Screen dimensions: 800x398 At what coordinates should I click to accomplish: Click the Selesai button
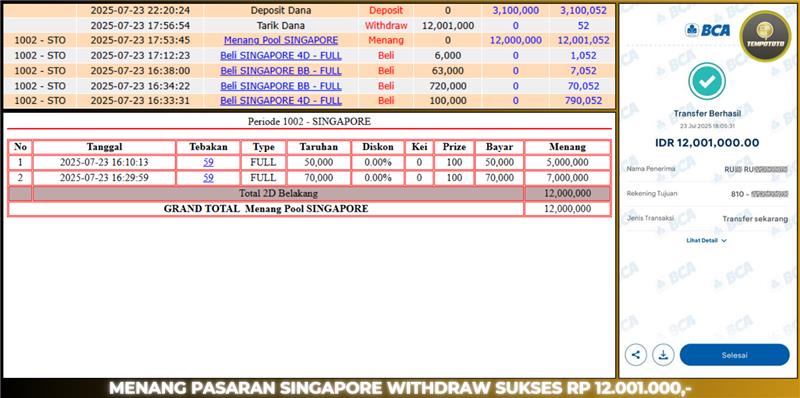point(735,355)
